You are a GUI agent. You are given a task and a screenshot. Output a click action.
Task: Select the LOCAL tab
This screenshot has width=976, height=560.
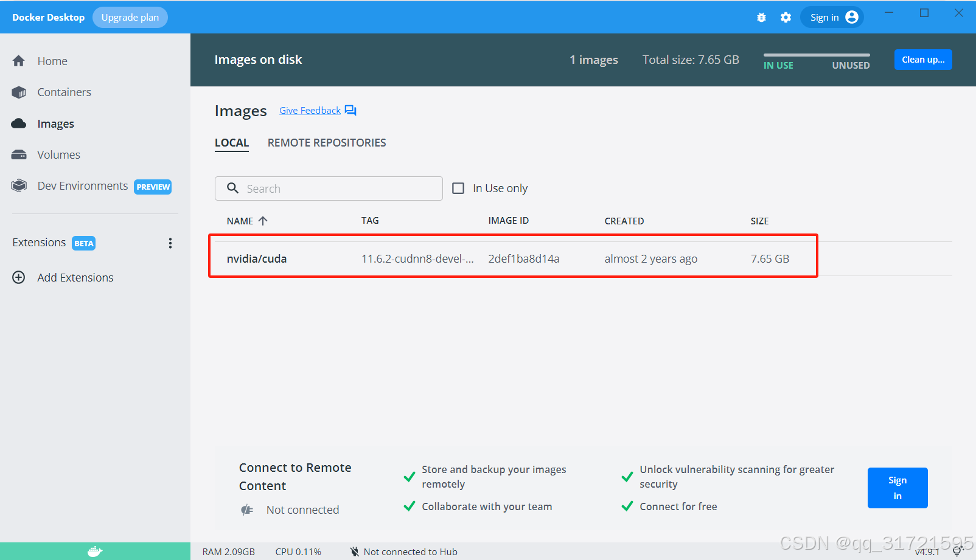pyautogui.click(x=232, y=143)
